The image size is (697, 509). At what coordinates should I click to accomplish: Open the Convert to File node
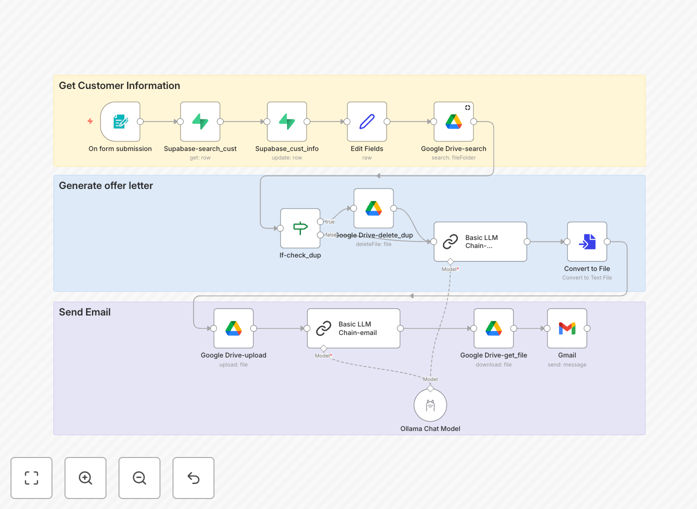(x=587, y=241)
